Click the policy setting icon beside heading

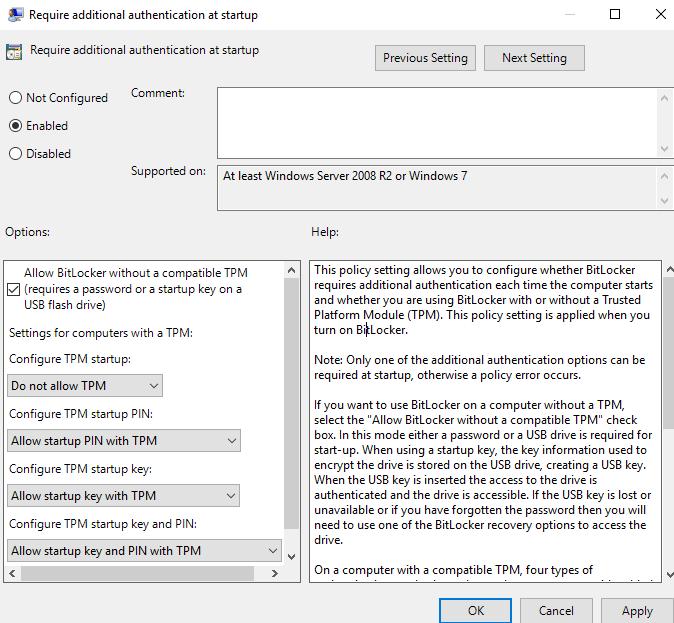pyautogui.click(x=14, y=52)
